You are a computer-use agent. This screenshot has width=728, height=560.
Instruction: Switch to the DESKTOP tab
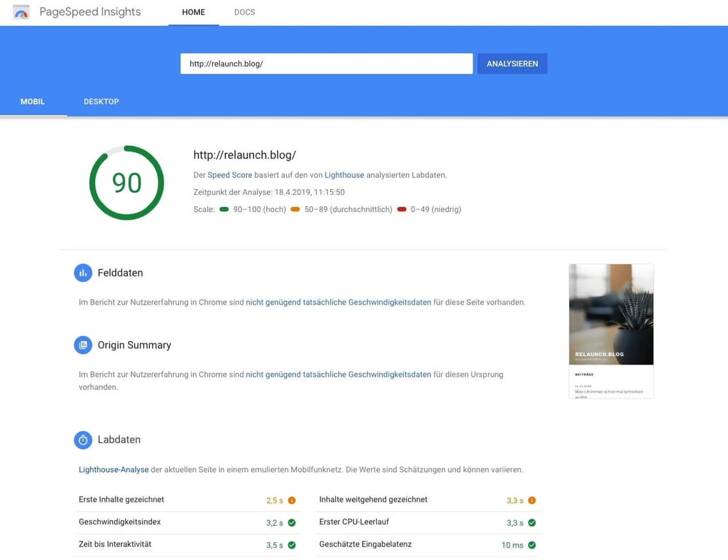[101, 102]
